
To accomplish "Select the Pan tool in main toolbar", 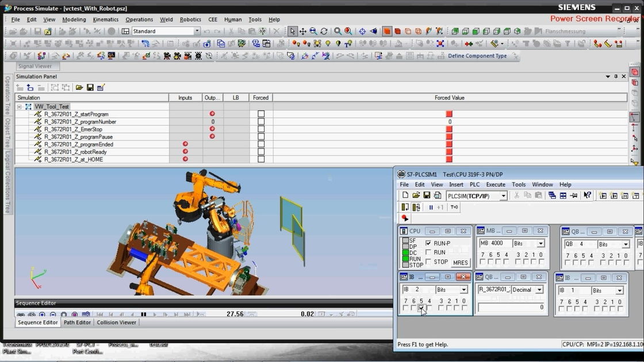I will (x=302, y=31).
